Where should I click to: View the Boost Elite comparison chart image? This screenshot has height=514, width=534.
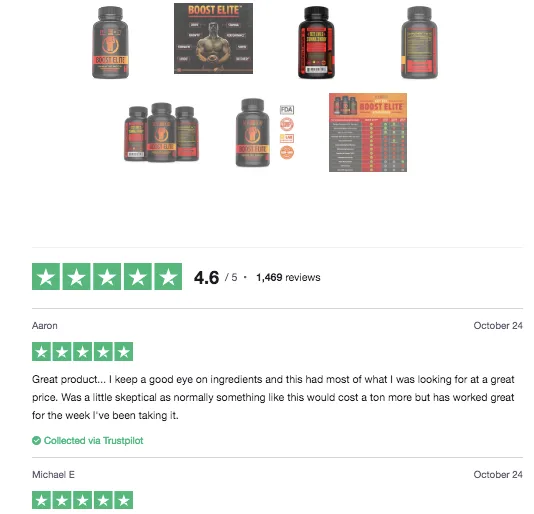(368, 133)
